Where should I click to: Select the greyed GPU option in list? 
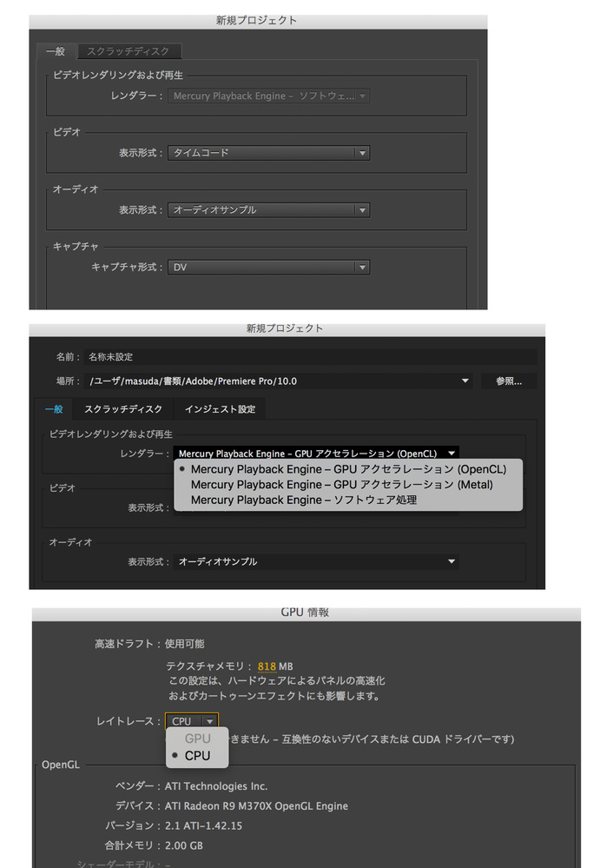197,739
